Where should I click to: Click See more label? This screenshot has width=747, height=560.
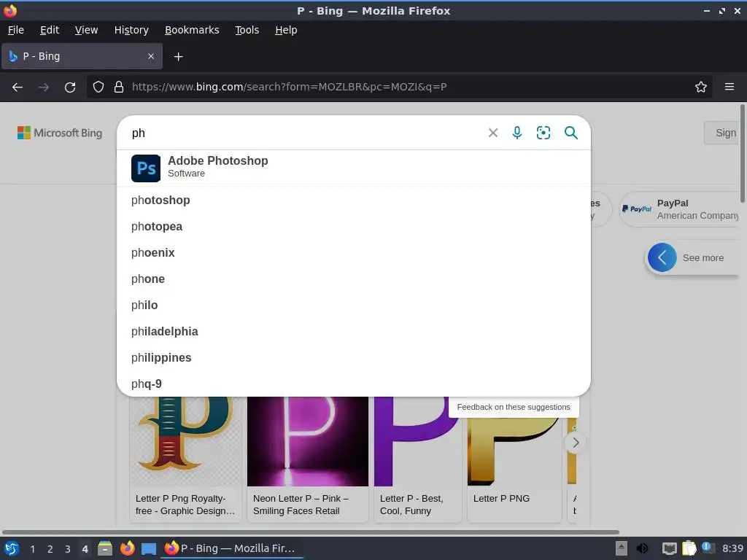[x=703, y=257]
